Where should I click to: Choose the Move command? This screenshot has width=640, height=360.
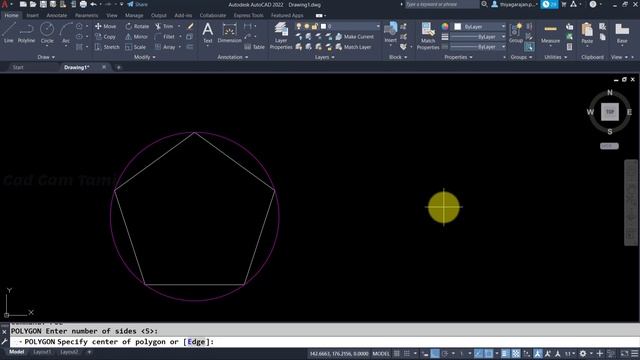click(105, 26)
